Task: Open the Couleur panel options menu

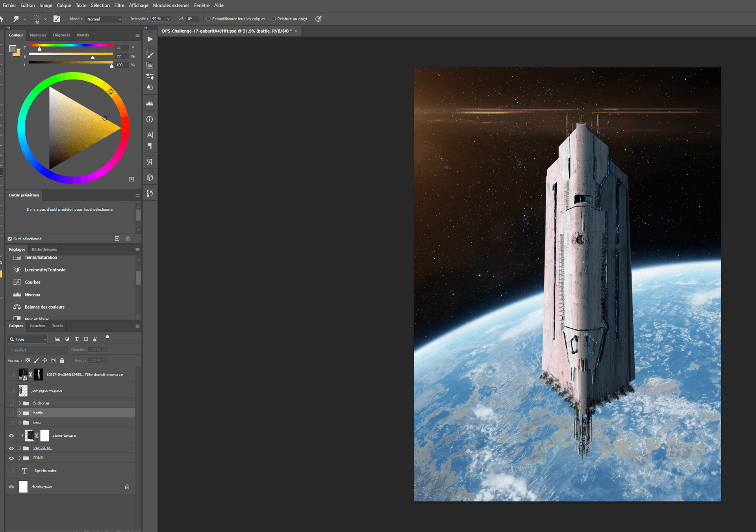Action: pos(137,35)
